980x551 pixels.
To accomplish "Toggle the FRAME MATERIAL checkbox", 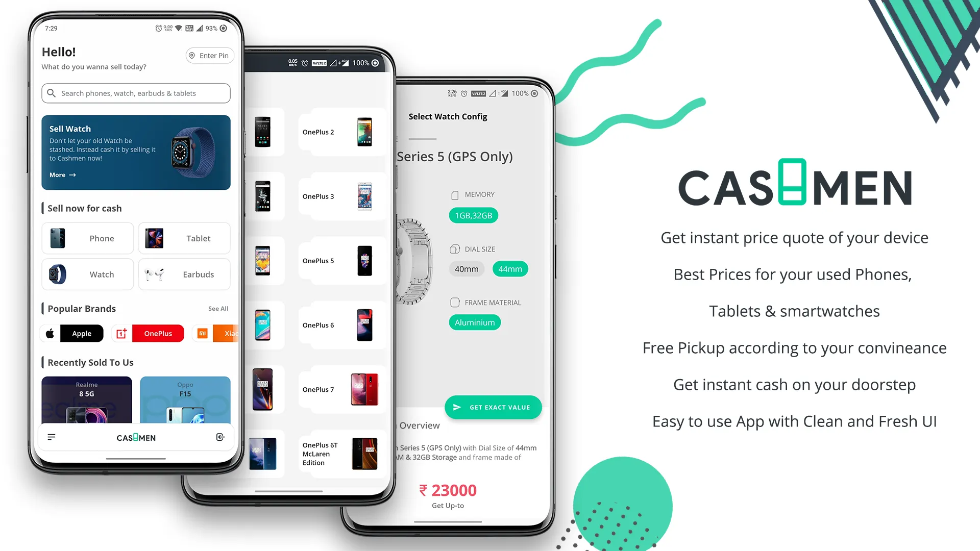I will pyautogui.click(x=454, y=302).
